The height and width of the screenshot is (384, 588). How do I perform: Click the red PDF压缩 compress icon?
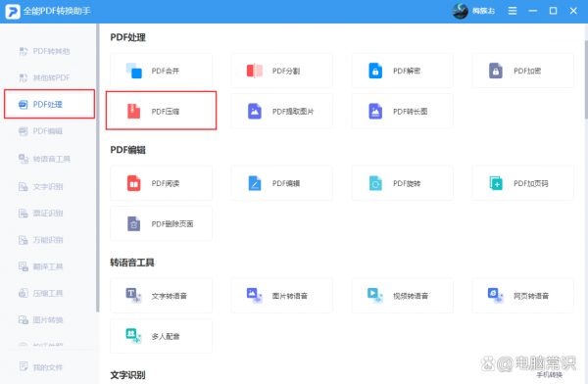point(134,111)
